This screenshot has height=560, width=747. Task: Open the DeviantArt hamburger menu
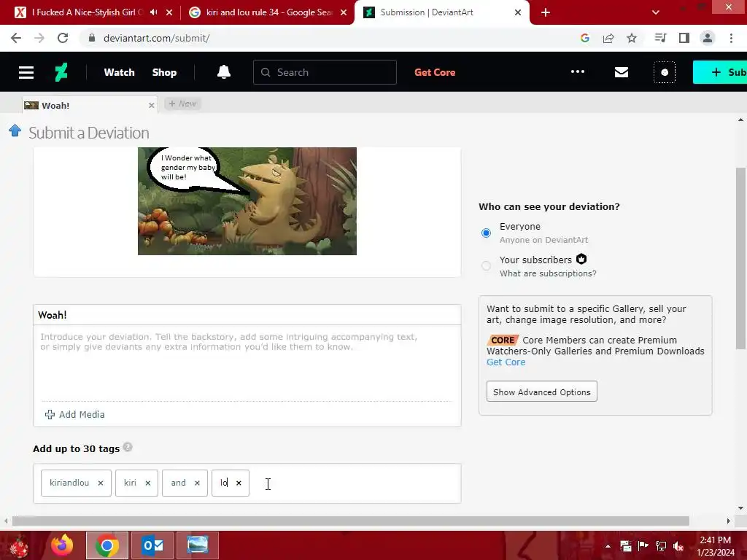(x=26, y=72)
